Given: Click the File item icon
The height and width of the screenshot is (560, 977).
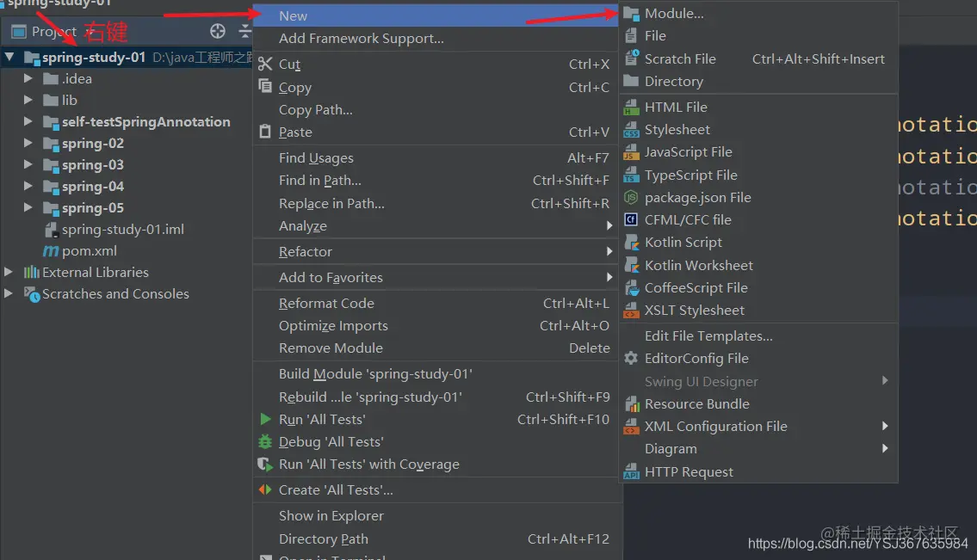Looking at the screenshot, I should coord(631,36).
